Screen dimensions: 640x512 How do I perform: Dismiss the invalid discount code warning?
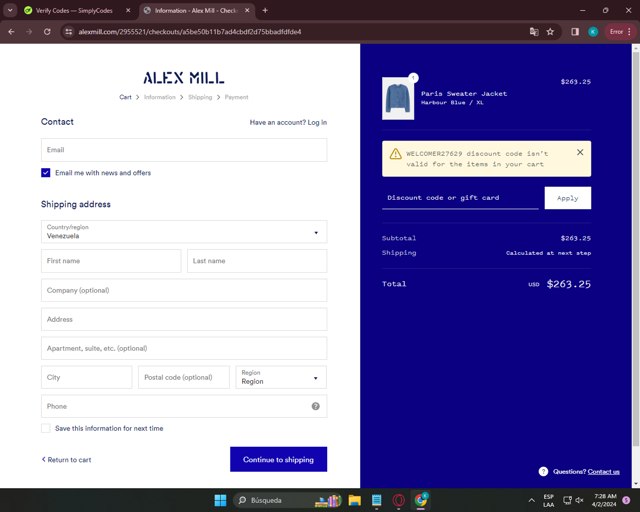coord(580,152)
